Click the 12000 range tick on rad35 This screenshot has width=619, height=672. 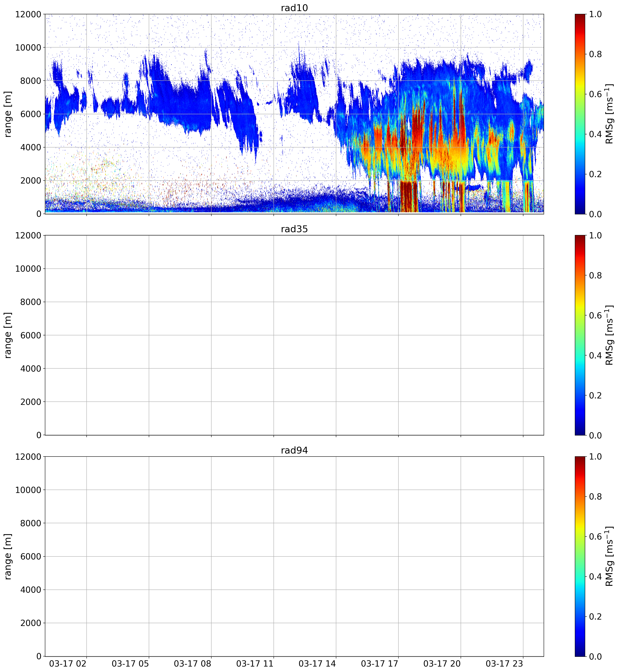click(28, 236)
